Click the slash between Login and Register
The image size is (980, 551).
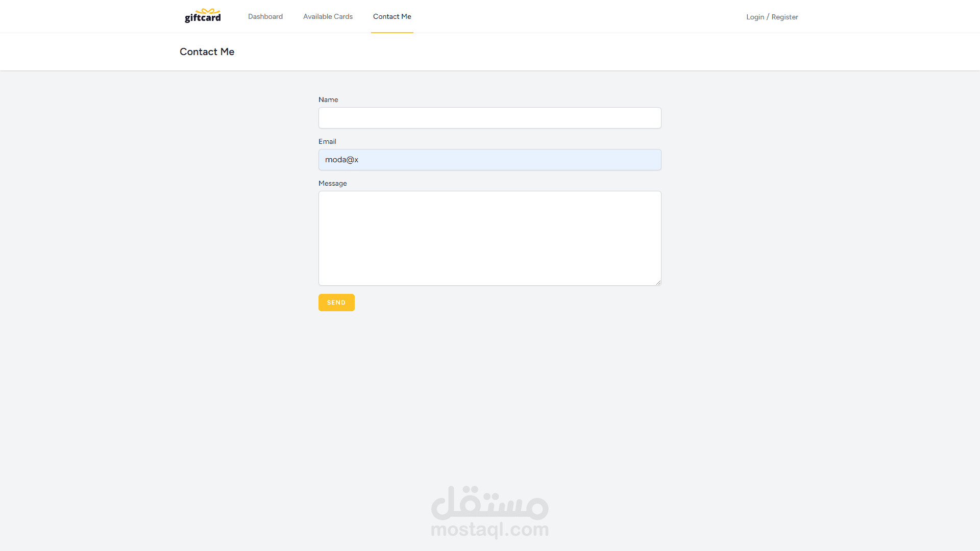[768, 17]
